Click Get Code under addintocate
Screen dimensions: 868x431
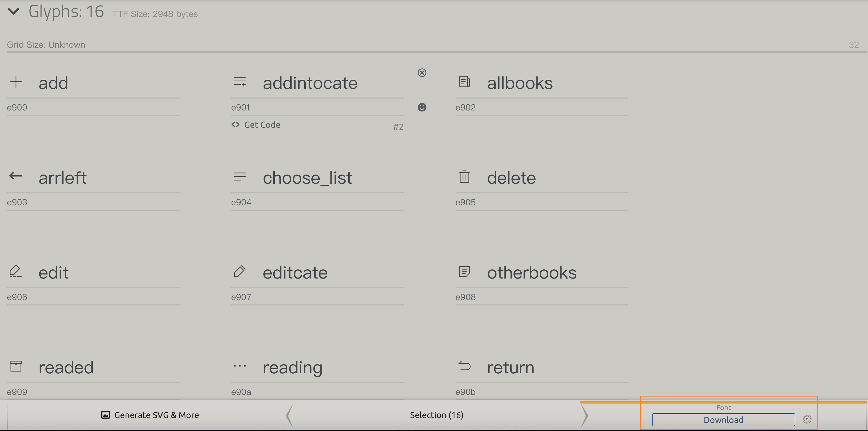click(x=256, y=124)
